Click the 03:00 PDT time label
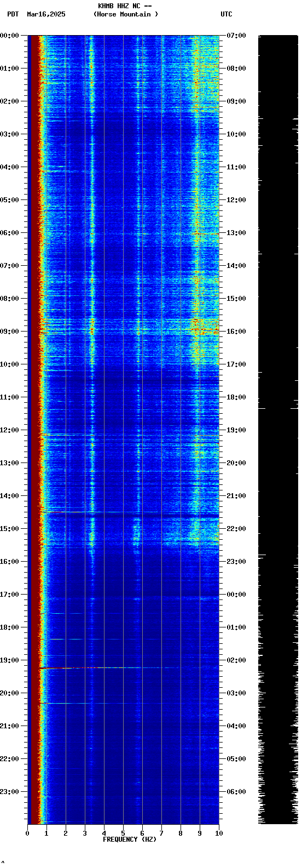This screenshot has height=868, width=302. [x=10, y=134]
